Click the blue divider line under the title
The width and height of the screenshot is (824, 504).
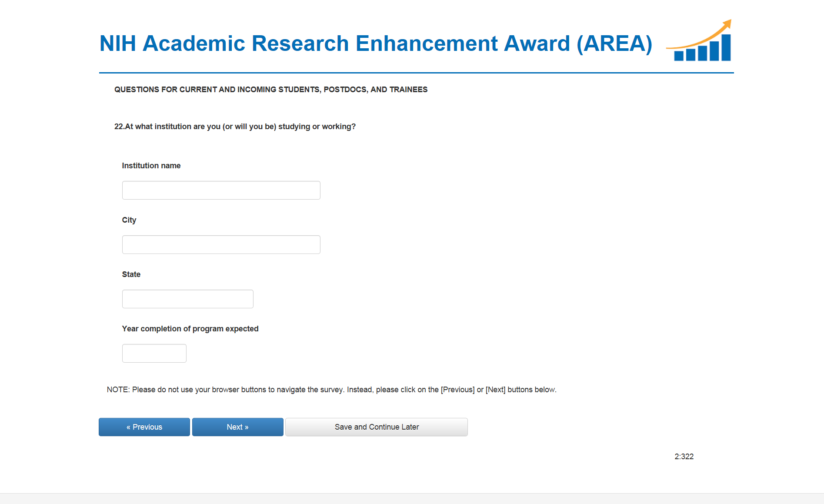click(x=416, y=73)
